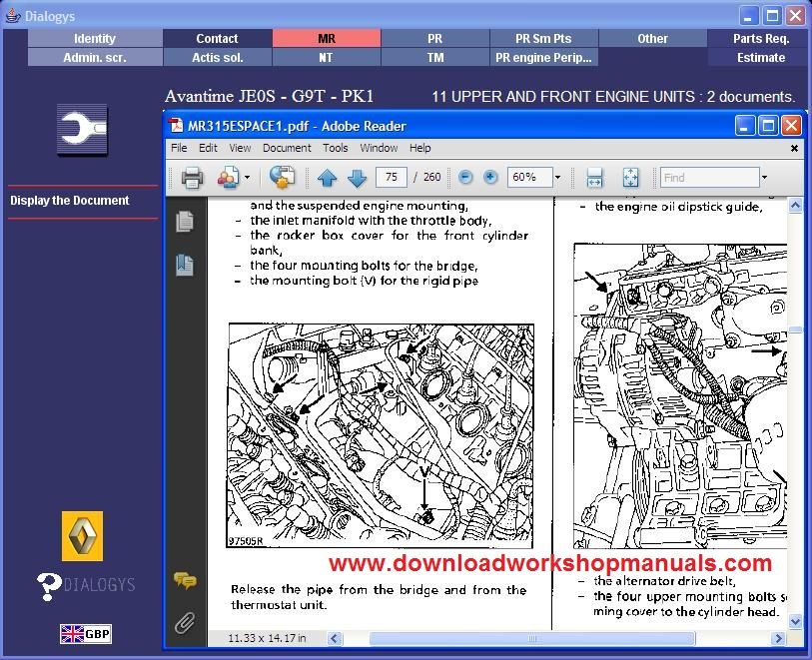Click the GBP UK flag button
The height and width of the screenshot is (660, 812).
click(86, 634)
